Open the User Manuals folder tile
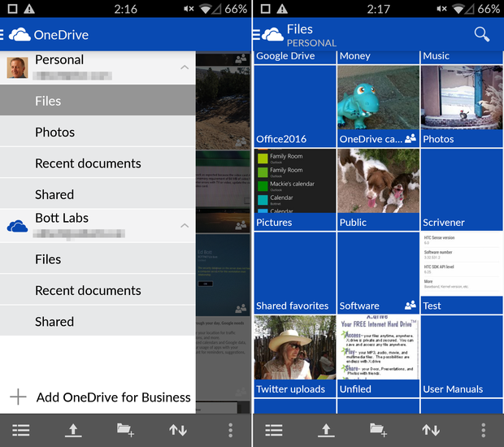Viewport: 504px width, 447px height. pos(462,356)
